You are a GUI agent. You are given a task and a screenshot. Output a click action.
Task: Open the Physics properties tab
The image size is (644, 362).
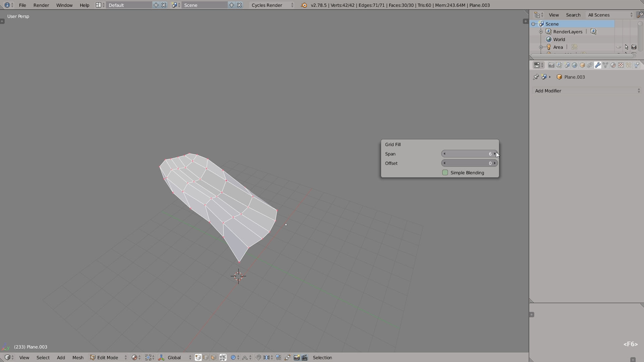pos(637,65)
